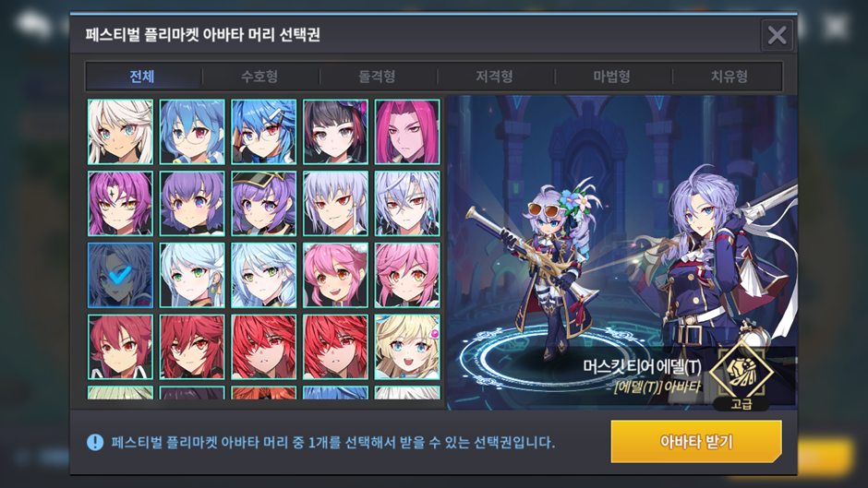Show the 마법형 tab avatars
The height and width of the screenshot is (488, 868).
(x=611, y=77)
